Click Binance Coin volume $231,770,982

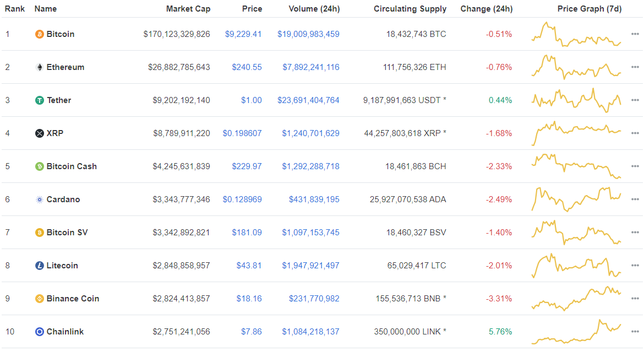[314, 299]
